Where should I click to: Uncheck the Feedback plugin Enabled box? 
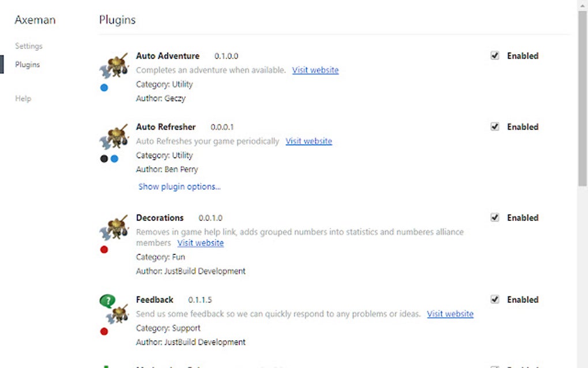(x=495, y=299)
